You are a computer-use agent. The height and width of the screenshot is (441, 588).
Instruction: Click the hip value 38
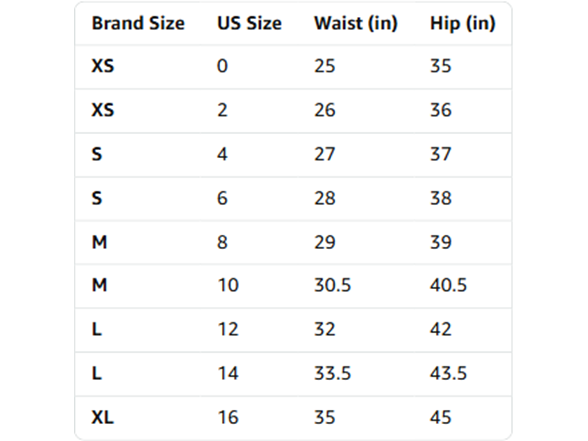click(x=441, y=198)
